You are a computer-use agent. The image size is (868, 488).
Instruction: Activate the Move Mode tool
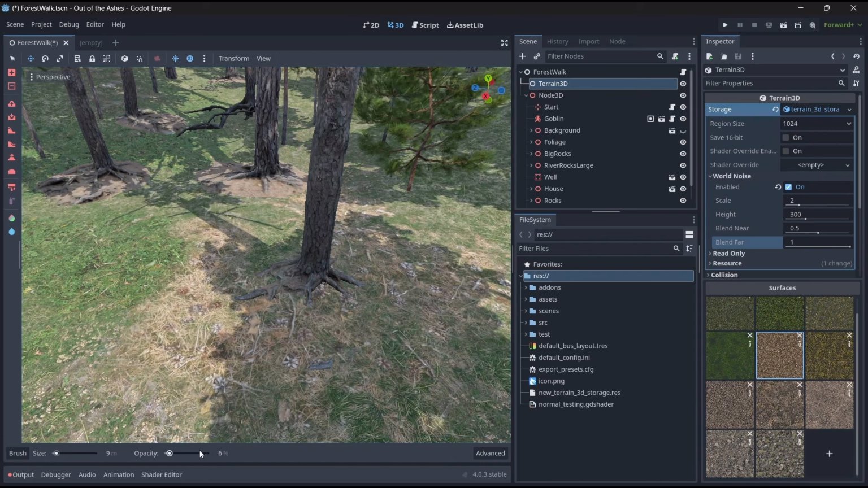31,59
